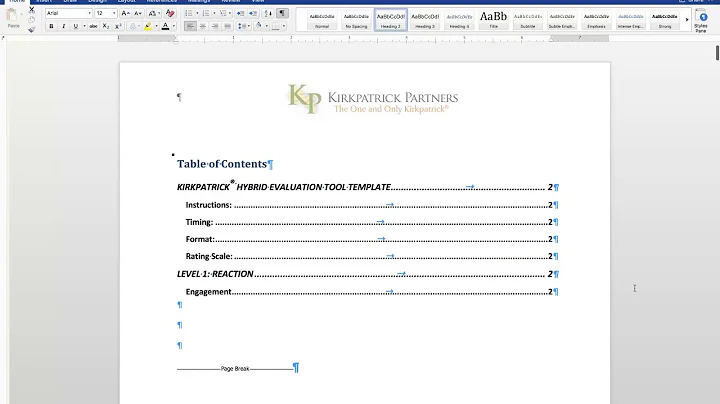Click the Text Effects icon
The image size is (720, 404).
click(133, 26)
